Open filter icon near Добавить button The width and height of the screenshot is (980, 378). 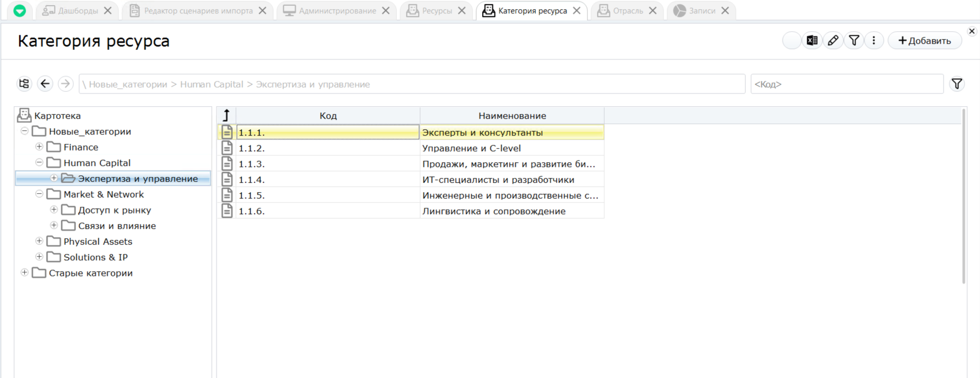854,40
